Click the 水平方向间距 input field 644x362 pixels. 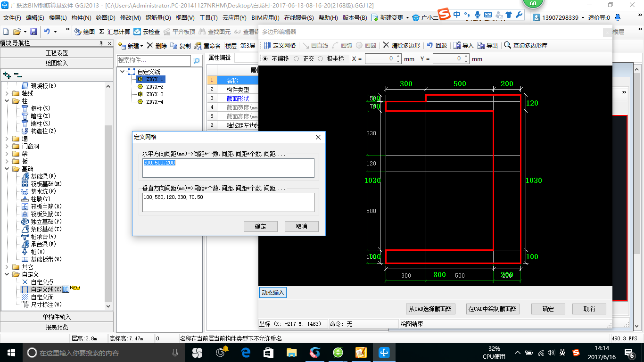[x=229, y=168]
